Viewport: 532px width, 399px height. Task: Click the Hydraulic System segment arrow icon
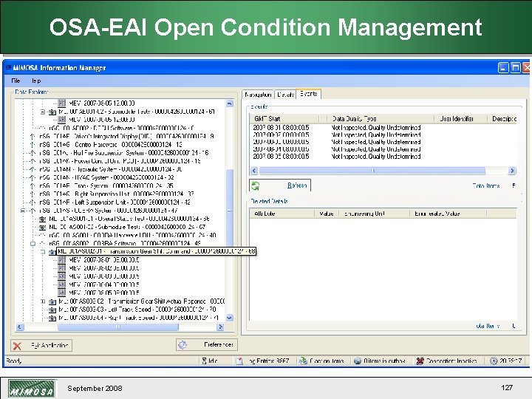click(33, 169)
